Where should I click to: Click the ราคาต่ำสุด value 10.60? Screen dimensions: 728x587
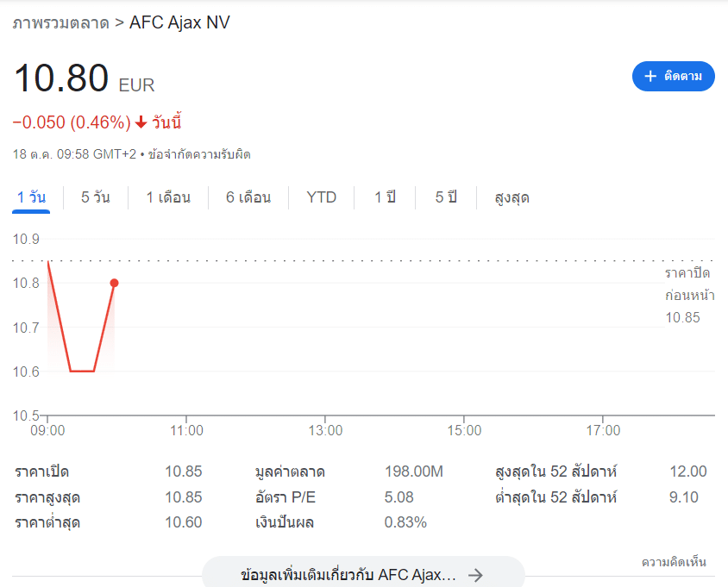tap(184, 522)
